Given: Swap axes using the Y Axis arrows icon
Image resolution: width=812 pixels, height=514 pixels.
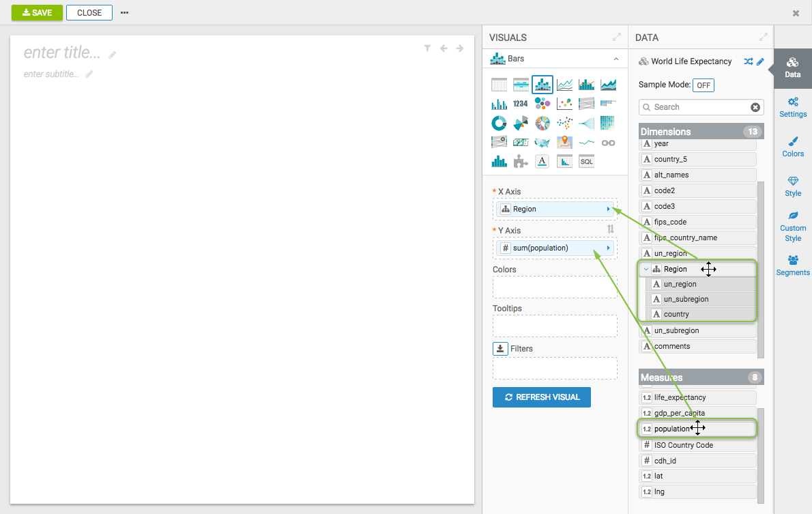Looking at the screenshot, I should [611, 230].
